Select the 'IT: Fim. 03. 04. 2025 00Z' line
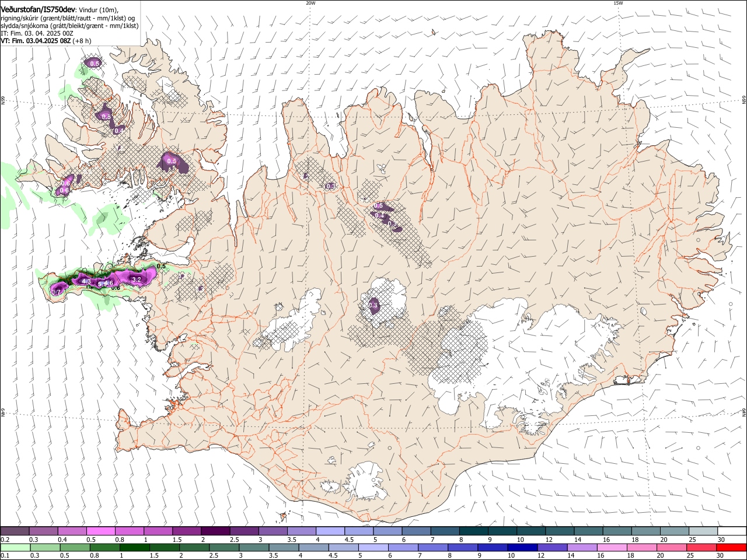The height and width of the screenshot is (560, 747). (x=37, y=33)
